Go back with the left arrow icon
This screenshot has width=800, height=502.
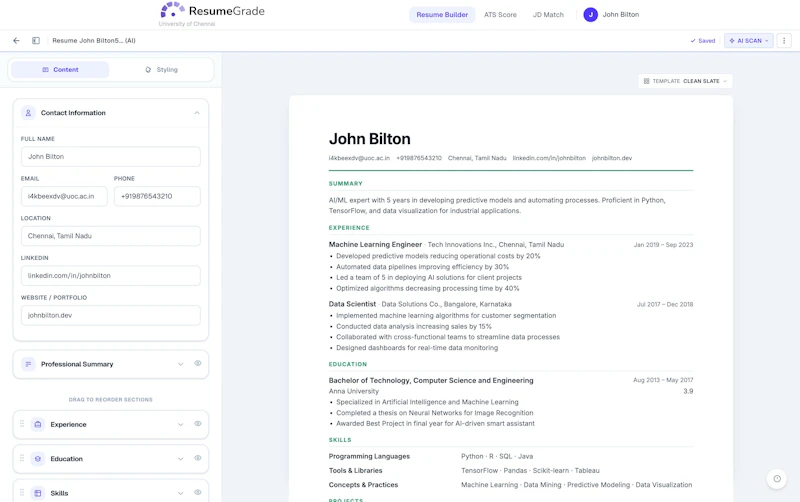pyautogui.click(x=16, y=40)
